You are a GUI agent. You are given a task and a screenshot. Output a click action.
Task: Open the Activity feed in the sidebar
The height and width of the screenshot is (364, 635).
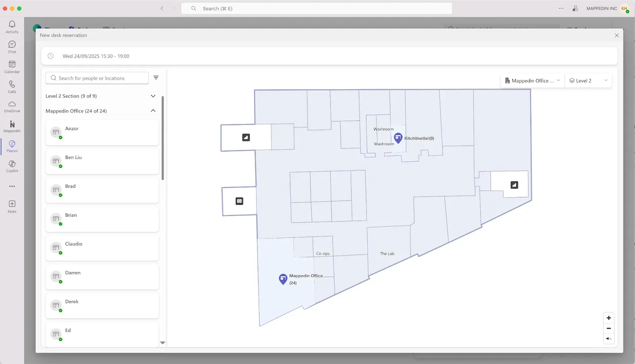12,27
